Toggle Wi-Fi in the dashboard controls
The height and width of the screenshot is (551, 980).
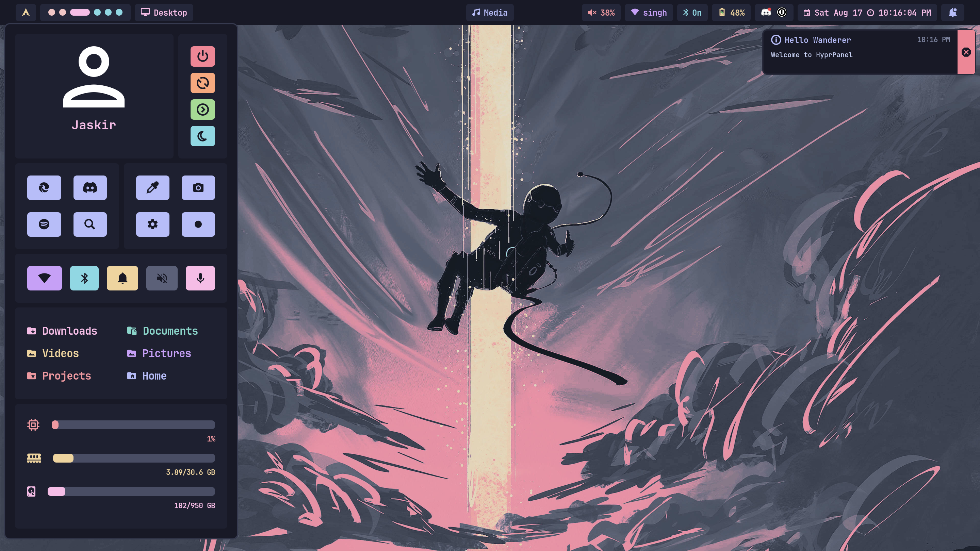pos(45,278)
